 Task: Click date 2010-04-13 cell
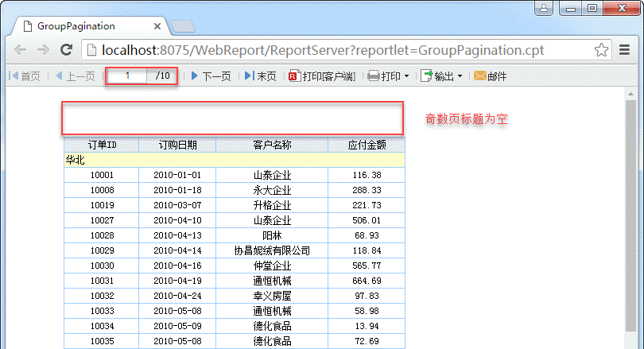tap(177, 235)
